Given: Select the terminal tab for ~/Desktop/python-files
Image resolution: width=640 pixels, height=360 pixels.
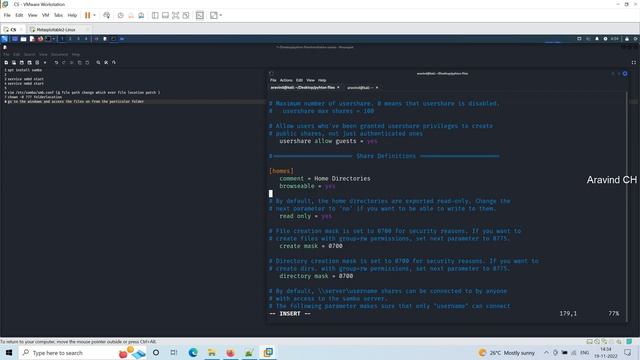Looking at the screenshot, I should (x=305, y=87).
